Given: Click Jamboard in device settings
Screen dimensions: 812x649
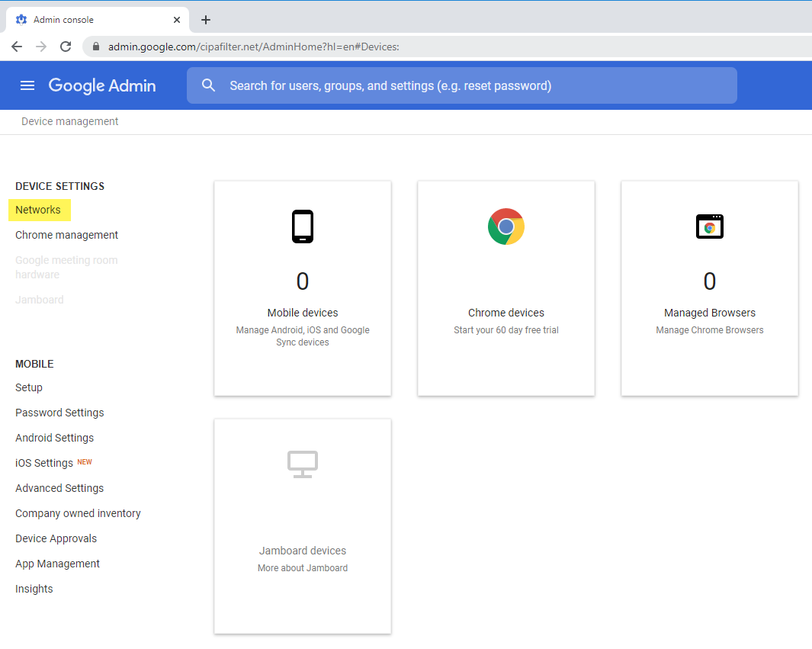Looking at the screenshot, I should (x=40, y=300).
